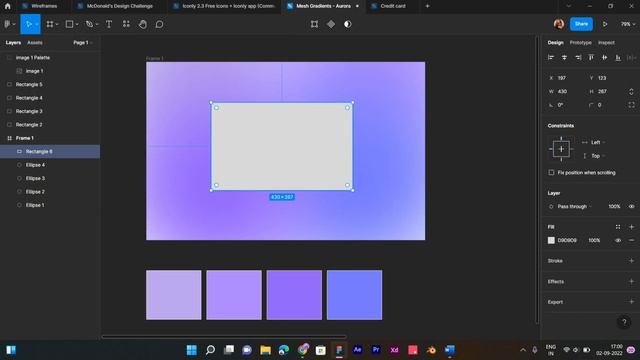Open the Figma main menu icon

point(7,24)
